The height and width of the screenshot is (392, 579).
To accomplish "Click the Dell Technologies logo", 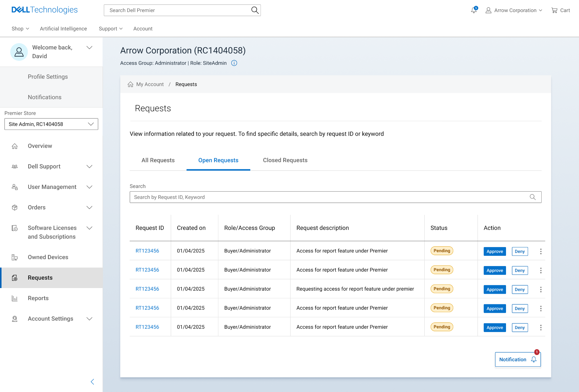I will click(x=45, y=10).
